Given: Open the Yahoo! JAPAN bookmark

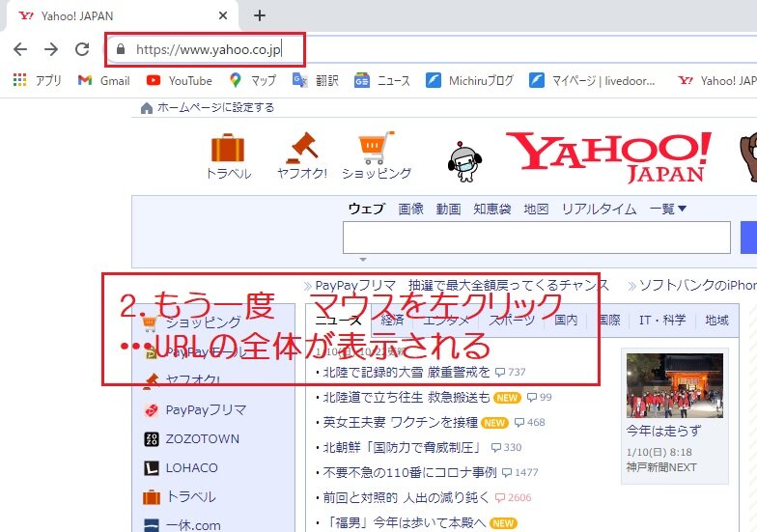Looking at the screenshot, I should [716, 81].
